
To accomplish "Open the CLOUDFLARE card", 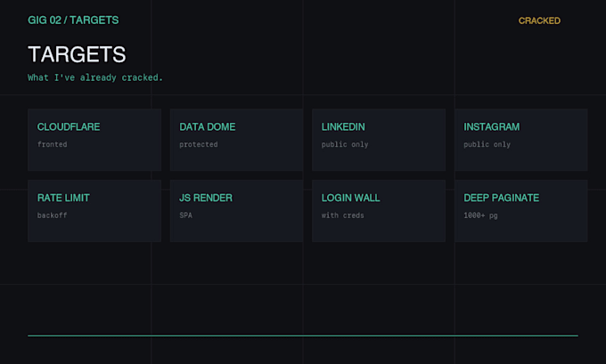I will click(x=94, y=140).
